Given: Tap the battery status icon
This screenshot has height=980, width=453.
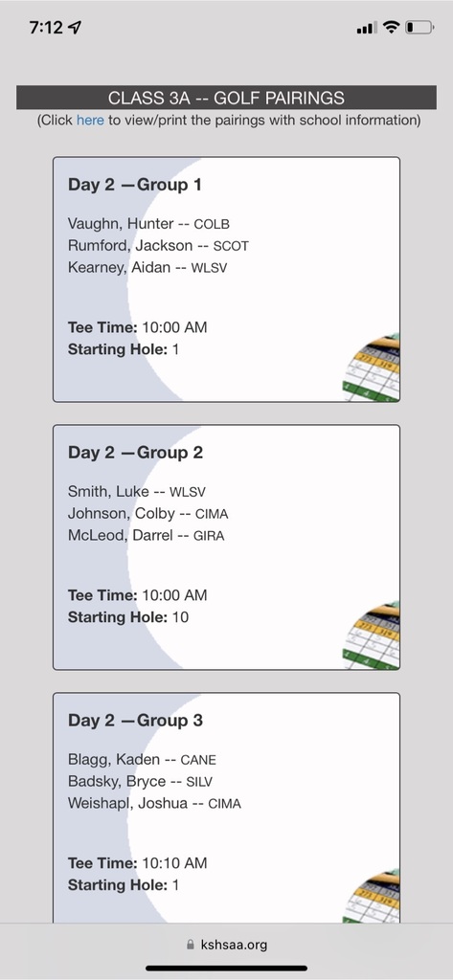Looking at the screenshot, I should (x=419, y=27).
